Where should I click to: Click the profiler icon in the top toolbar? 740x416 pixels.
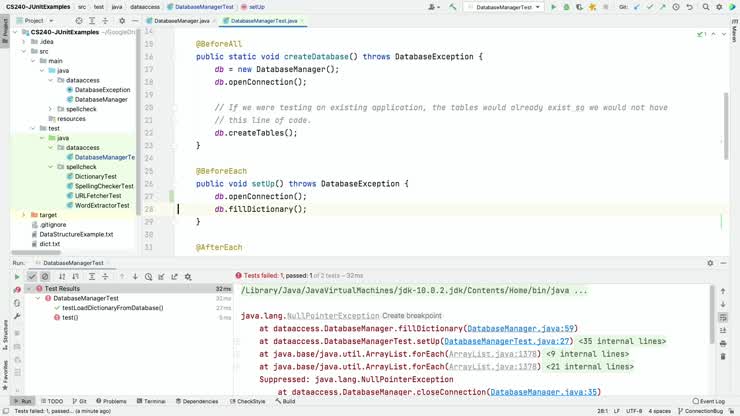(x=592, y=7)
